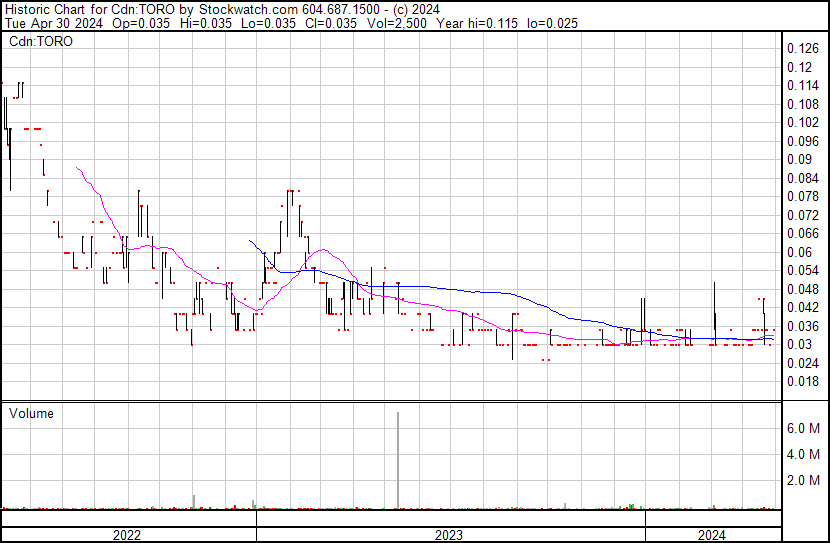Click the 0.108 price axis label
This screenshot has width=830, height=543.
pos(803,104)
